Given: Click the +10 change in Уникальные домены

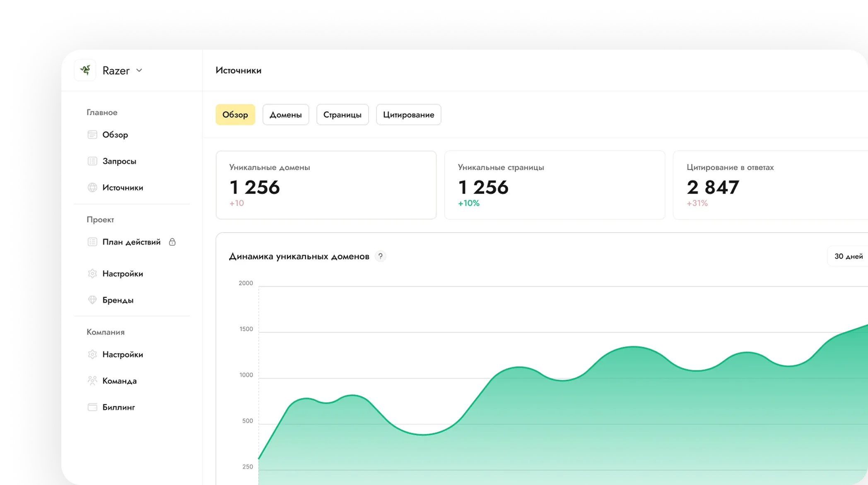Looking at the screenshot, I should click(237, 203).
